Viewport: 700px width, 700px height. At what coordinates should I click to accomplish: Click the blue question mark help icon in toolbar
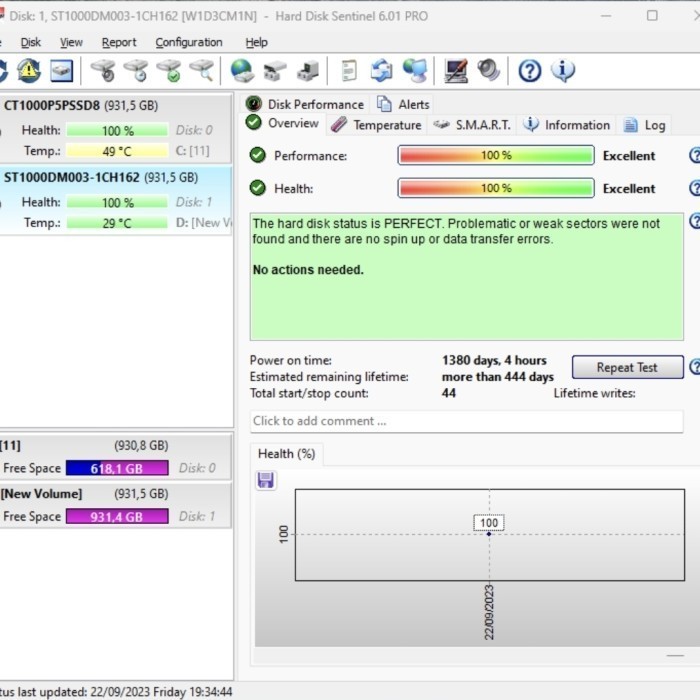530,71
